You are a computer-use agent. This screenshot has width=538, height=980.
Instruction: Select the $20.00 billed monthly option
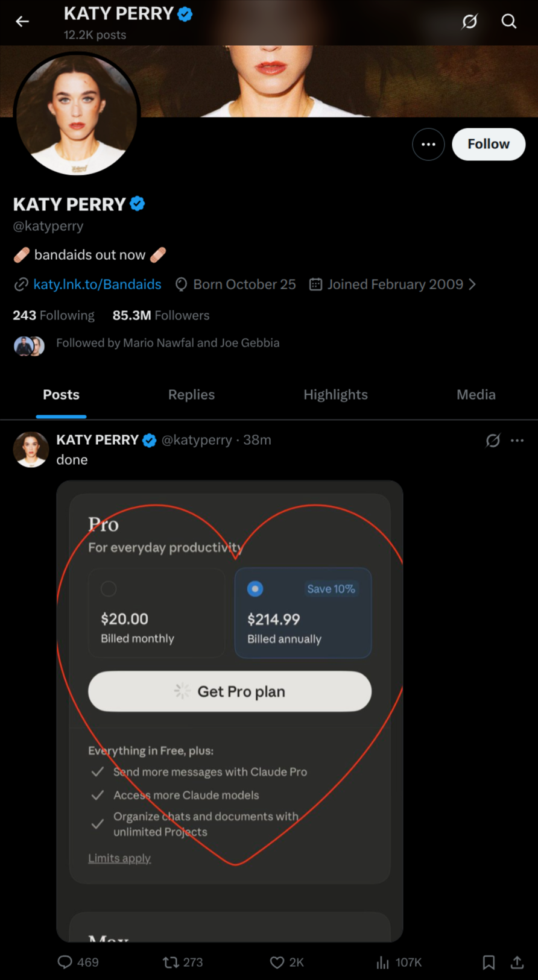click(x=156, y=612)
